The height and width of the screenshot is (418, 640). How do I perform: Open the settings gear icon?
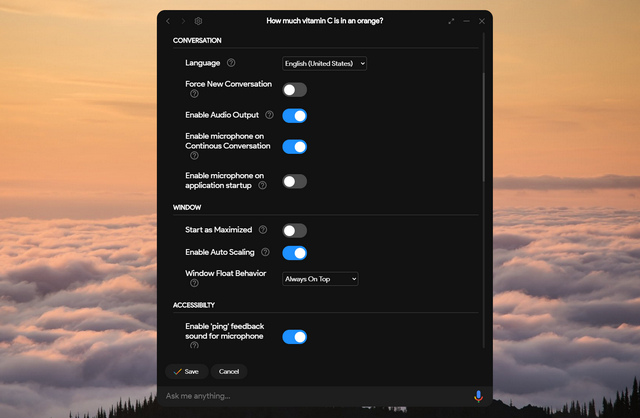pyautogui.click(x=198, y=21)
